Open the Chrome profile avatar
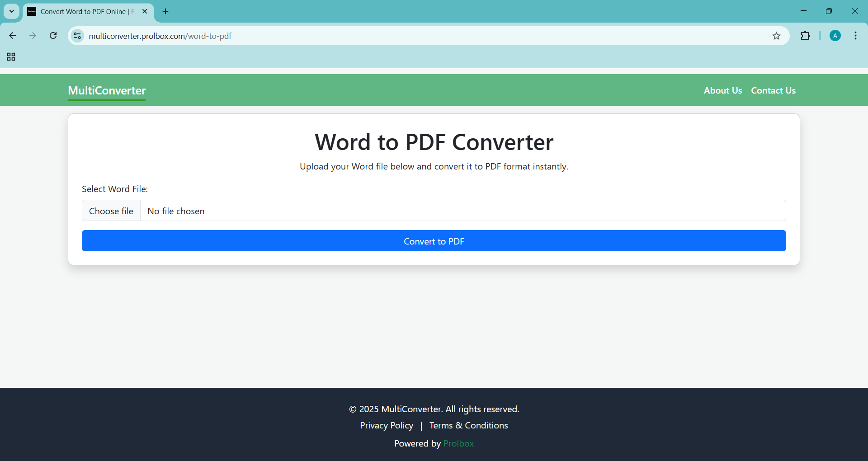868x461 pixels. [835, 36]
